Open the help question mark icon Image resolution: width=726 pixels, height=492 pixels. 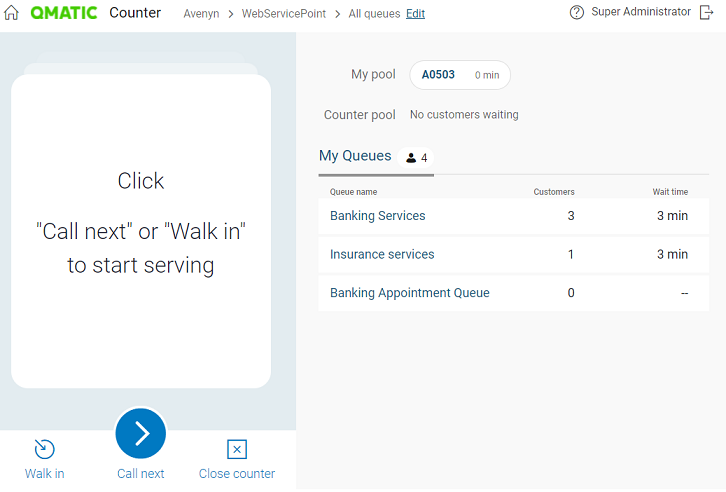click(576, 13)
